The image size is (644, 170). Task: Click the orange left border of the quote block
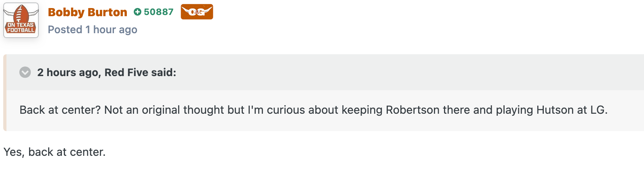click(5, 93)
